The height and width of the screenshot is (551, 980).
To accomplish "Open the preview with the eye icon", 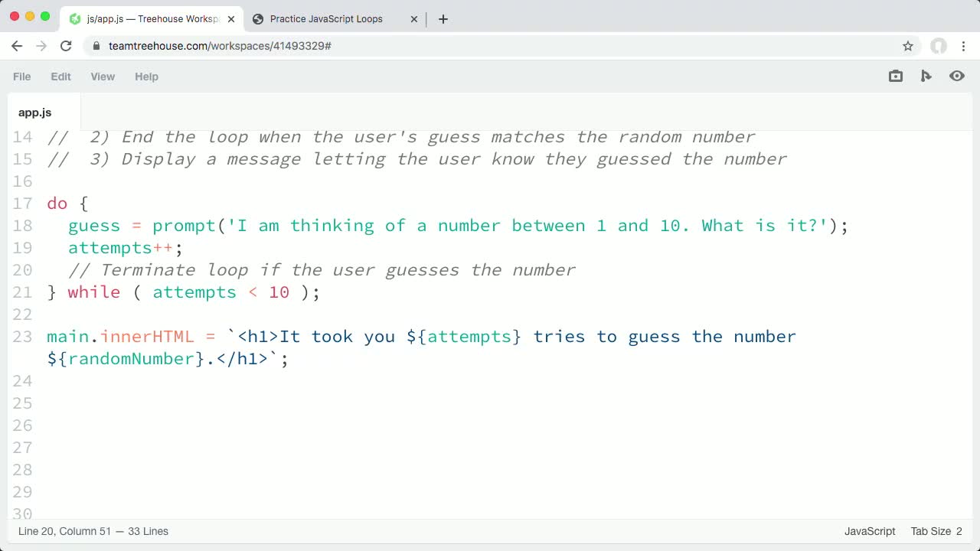I will pyautogui.click(x=957, y=76).
